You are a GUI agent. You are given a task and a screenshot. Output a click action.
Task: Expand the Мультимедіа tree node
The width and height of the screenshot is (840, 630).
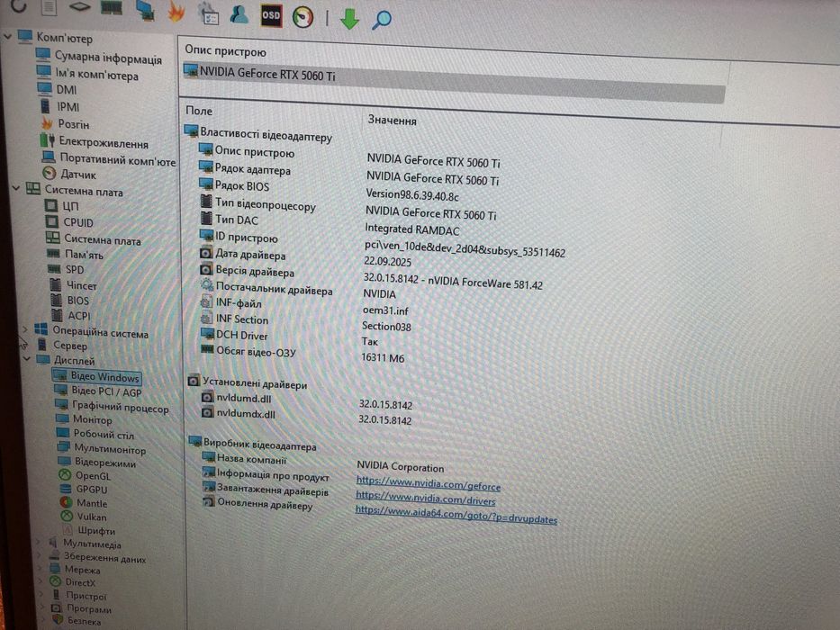pos(38,542)
